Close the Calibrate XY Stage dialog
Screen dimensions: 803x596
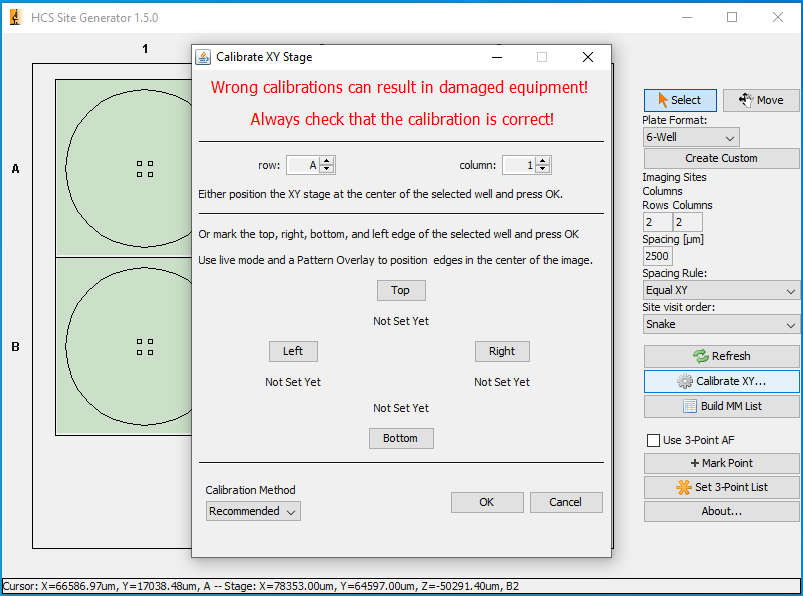(x=588, y=57)
